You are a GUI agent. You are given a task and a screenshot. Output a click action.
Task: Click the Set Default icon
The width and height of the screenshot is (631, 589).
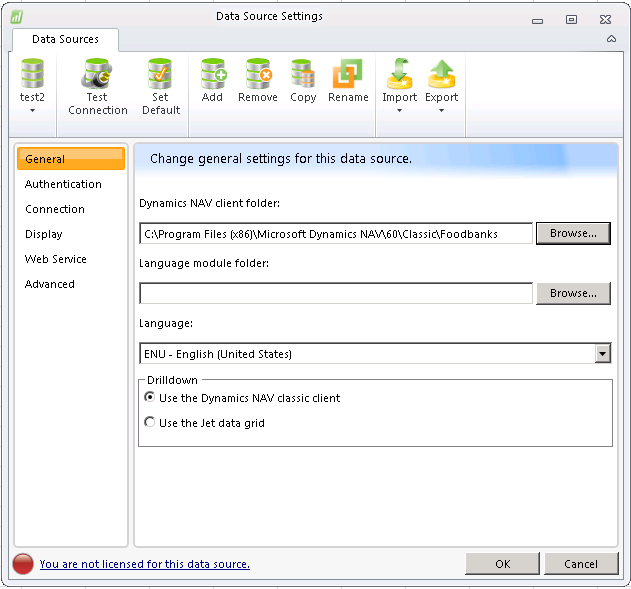pos(160,75)
